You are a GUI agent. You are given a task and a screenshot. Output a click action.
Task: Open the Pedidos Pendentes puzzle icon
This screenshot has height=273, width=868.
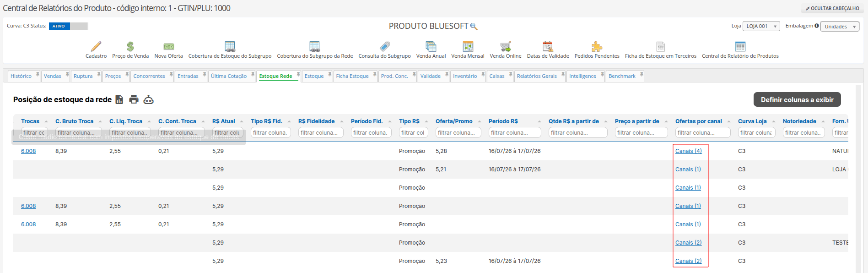tap(597, 46)
